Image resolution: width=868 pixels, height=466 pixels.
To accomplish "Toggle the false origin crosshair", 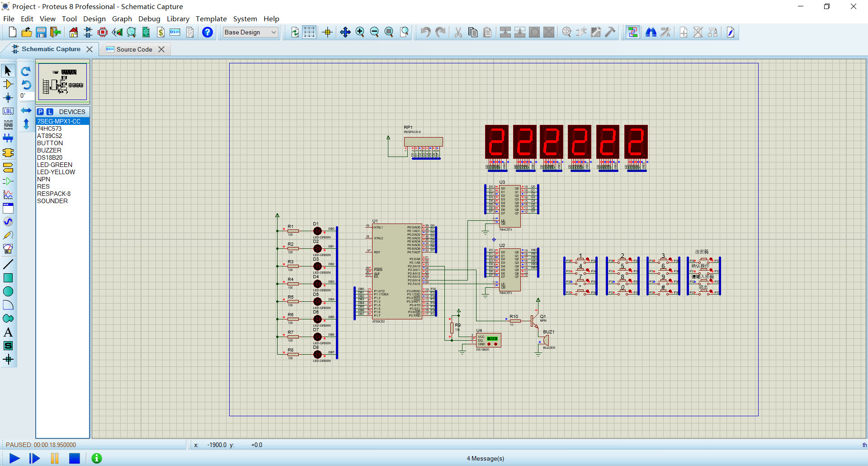I will pyautogui.click(x=328, y=32).
